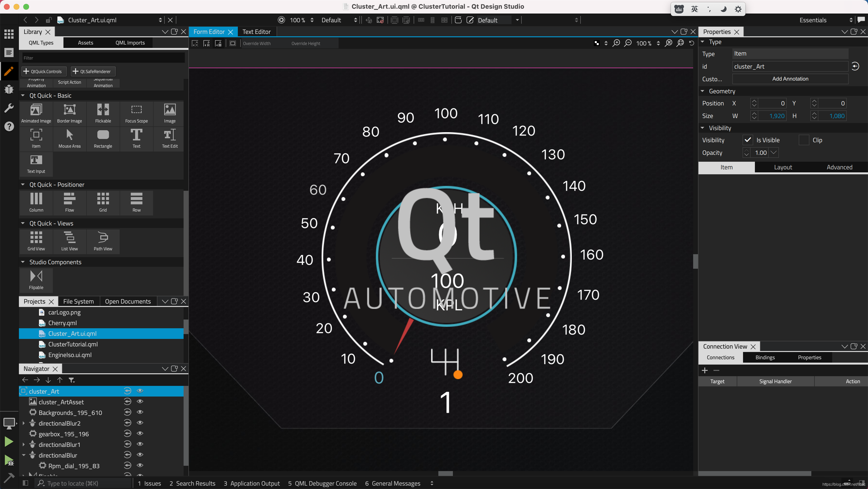Open the Welcome mode grid icon

coord(9,34)
